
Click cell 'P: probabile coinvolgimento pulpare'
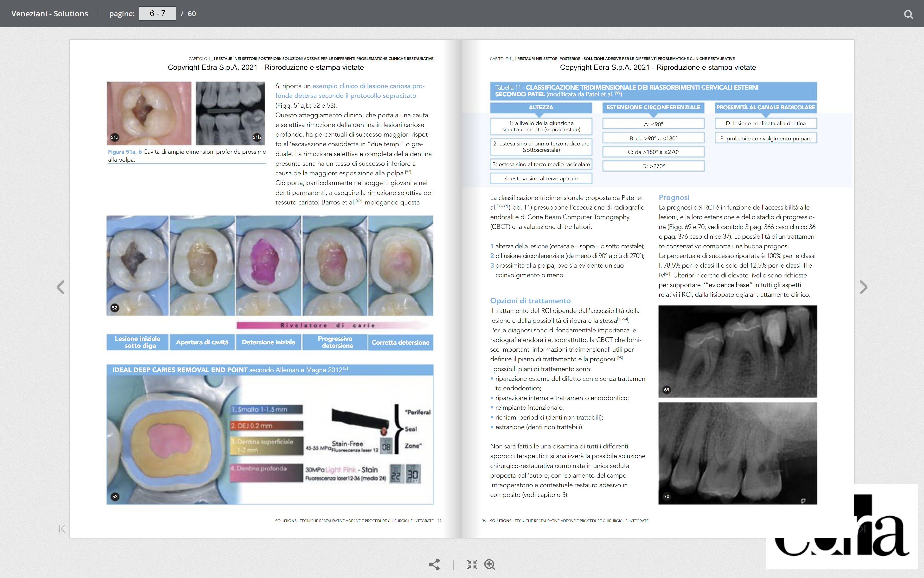[x=765, y=138]
